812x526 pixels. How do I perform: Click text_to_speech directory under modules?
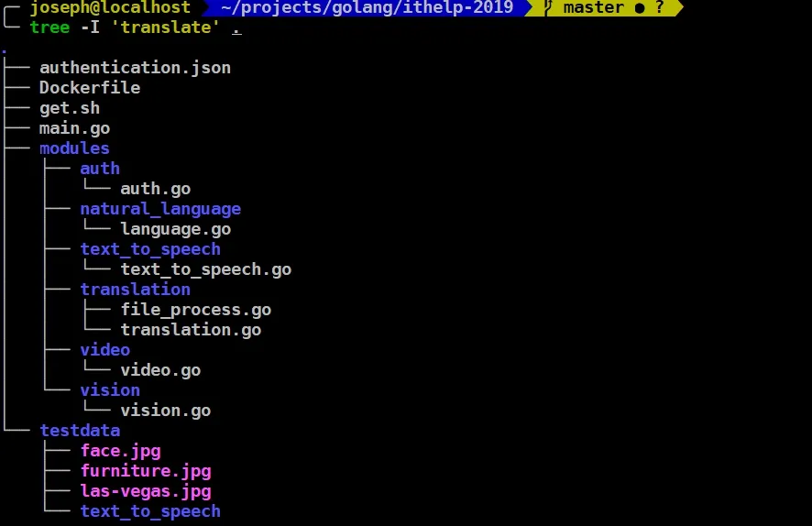point(150,249)
